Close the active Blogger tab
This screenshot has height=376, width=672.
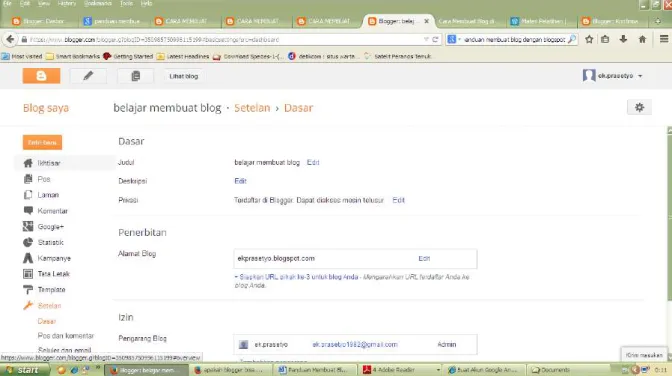tap(426, 21)
